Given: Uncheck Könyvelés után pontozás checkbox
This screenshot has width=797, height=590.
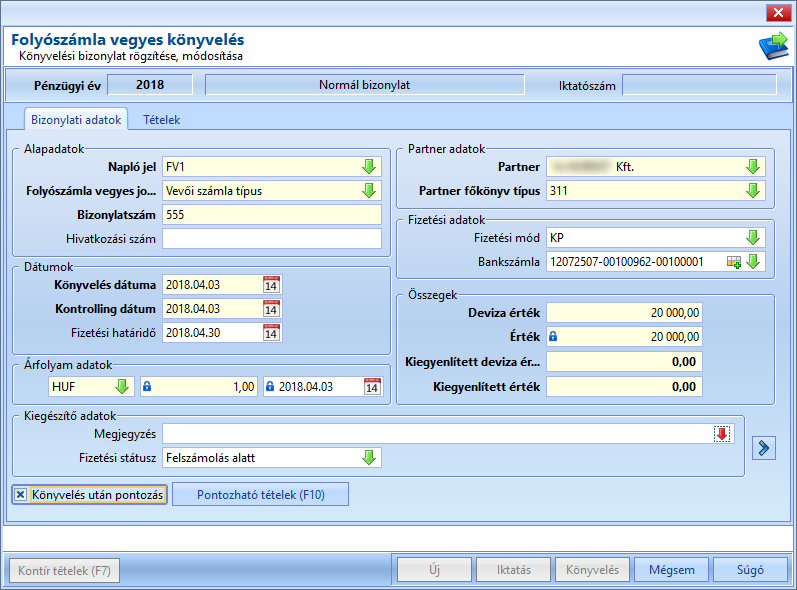Looking at the screenshot, I should tap(20, 494).
